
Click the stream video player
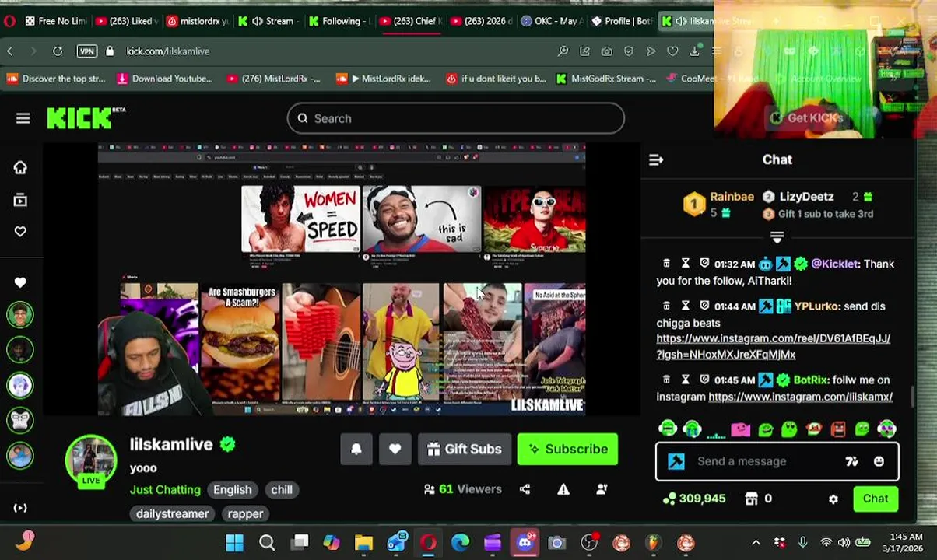pos(342,279)
